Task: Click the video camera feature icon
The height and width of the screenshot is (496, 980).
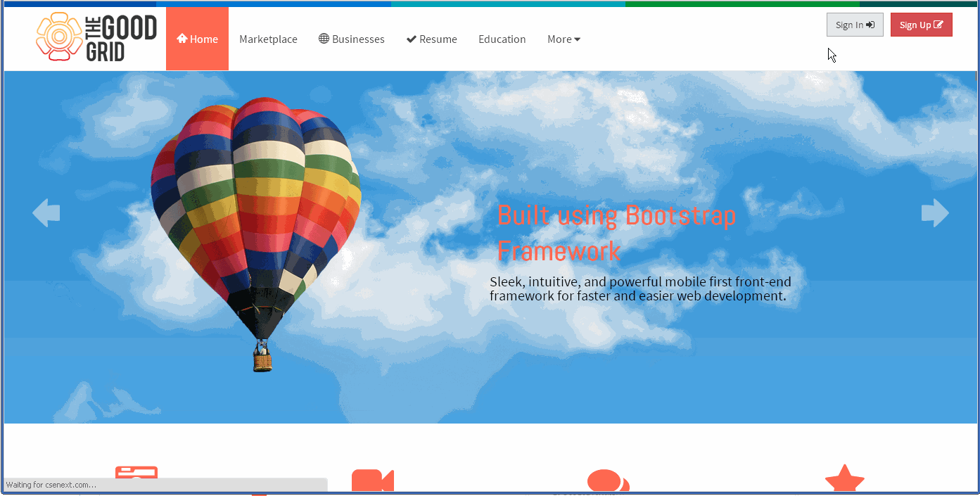Action: [x=373, y=480]
